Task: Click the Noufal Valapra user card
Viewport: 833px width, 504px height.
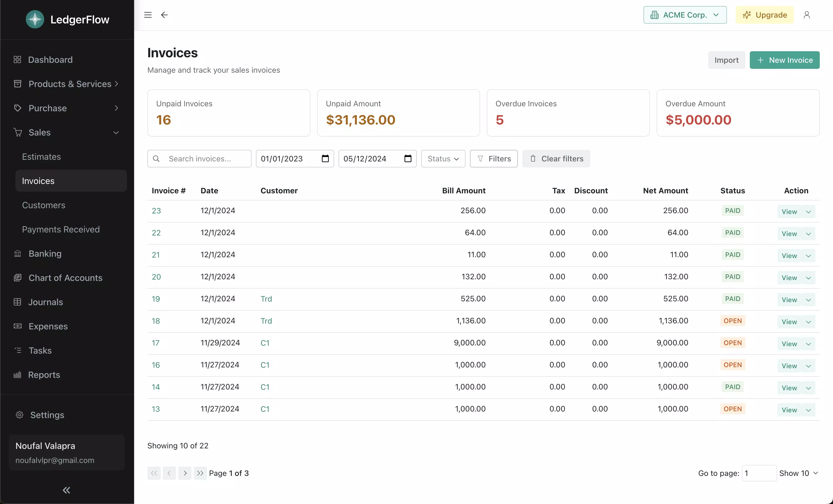Action: (67, 452)
